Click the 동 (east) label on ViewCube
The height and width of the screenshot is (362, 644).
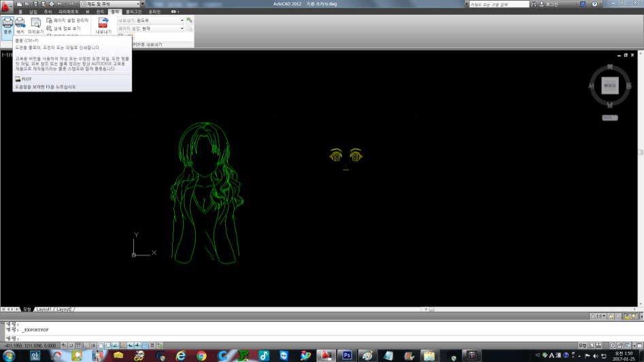[x=629, y=86]
